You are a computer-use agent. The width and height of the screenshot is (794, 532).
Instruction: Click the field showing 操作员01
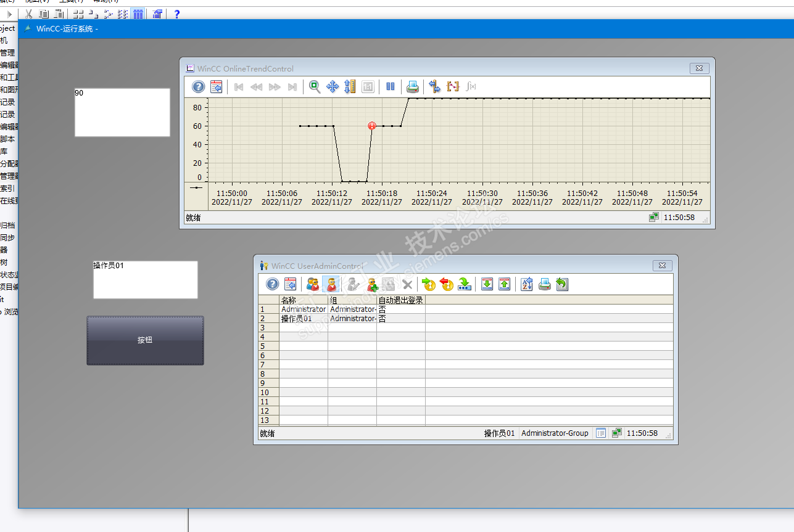[x=146, y=280]
